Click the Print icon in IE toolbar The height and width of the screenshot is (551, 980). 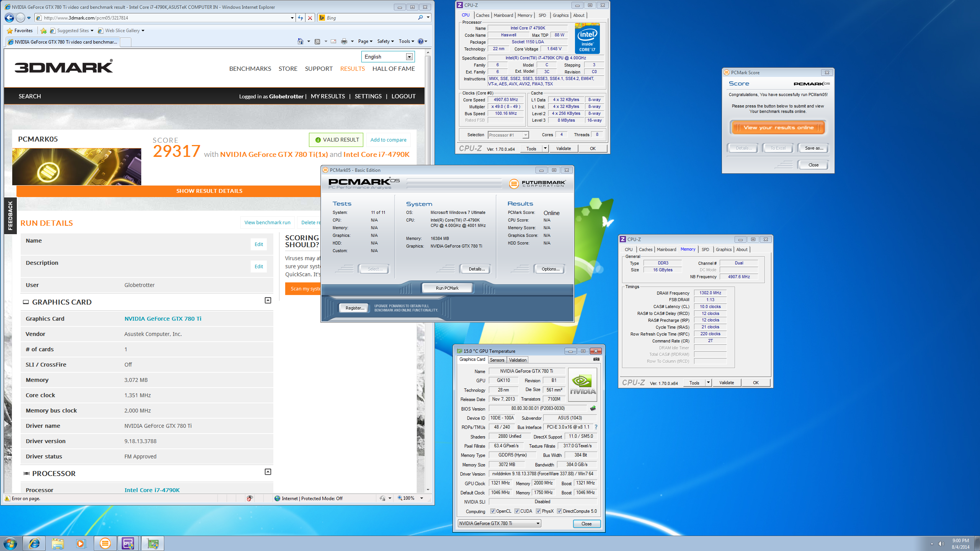point(344,41)
